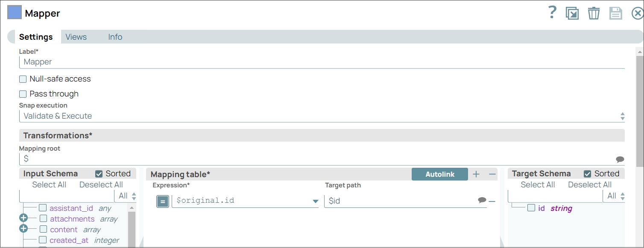Toggle the expression equals icon in mapping row
This screenshot has height=248, width=644.
[162, 200]
